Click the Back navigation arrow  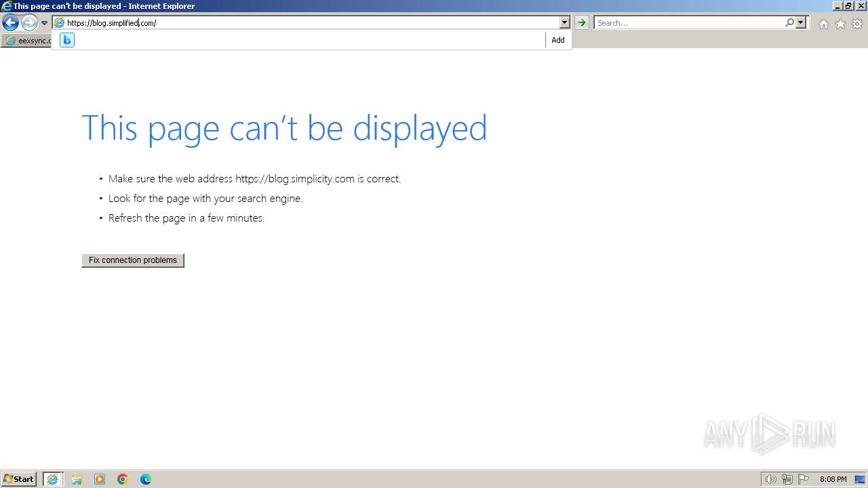[10, 23]
